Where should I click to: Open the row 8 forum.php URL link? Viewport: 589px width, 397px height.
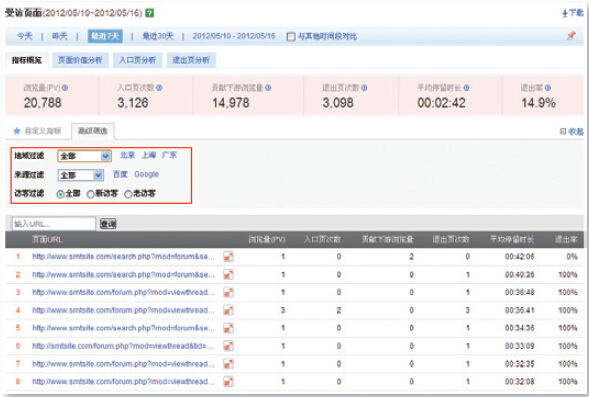123,382
